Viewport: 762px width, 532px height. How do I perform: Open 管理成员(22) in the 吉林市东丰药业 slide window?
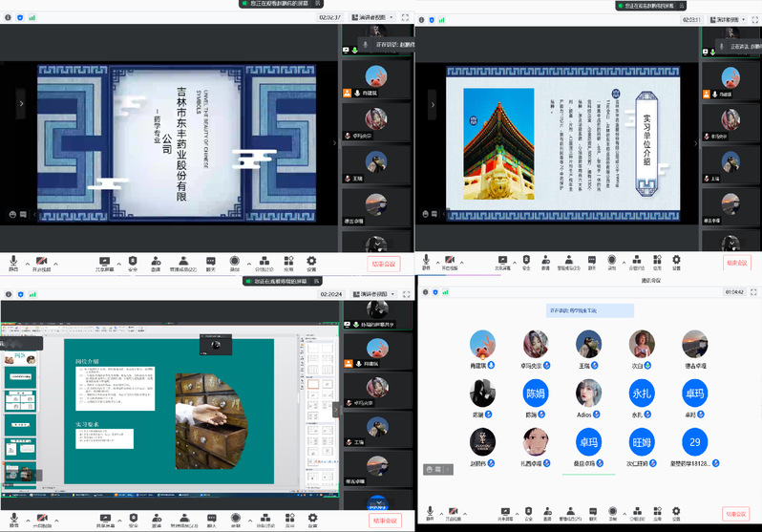point(182,262)
